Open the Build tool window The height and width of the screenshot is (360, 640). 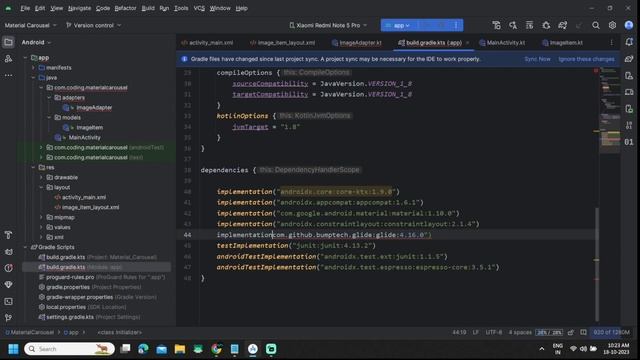click(x=8, y=235)
